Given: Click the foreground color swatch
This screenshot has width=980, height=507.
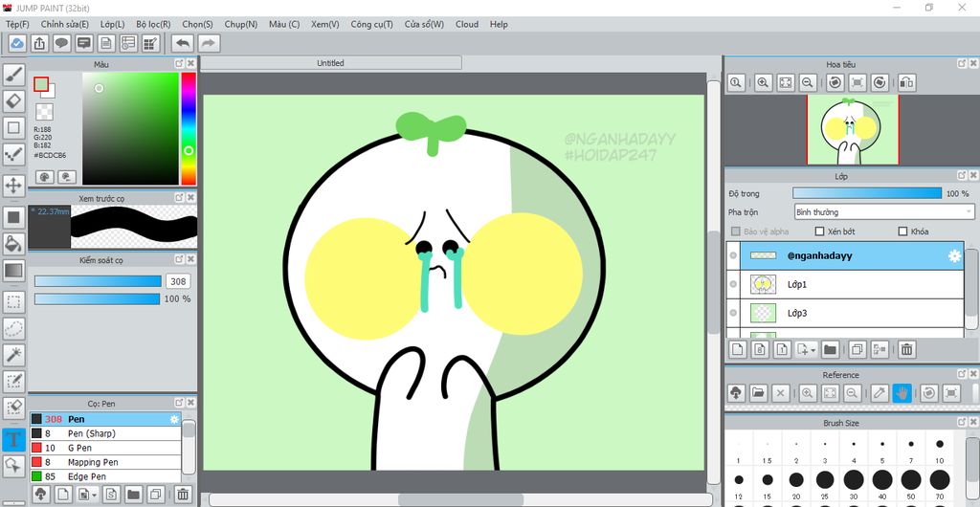Looking at the screenshot, I should (40, 84).
